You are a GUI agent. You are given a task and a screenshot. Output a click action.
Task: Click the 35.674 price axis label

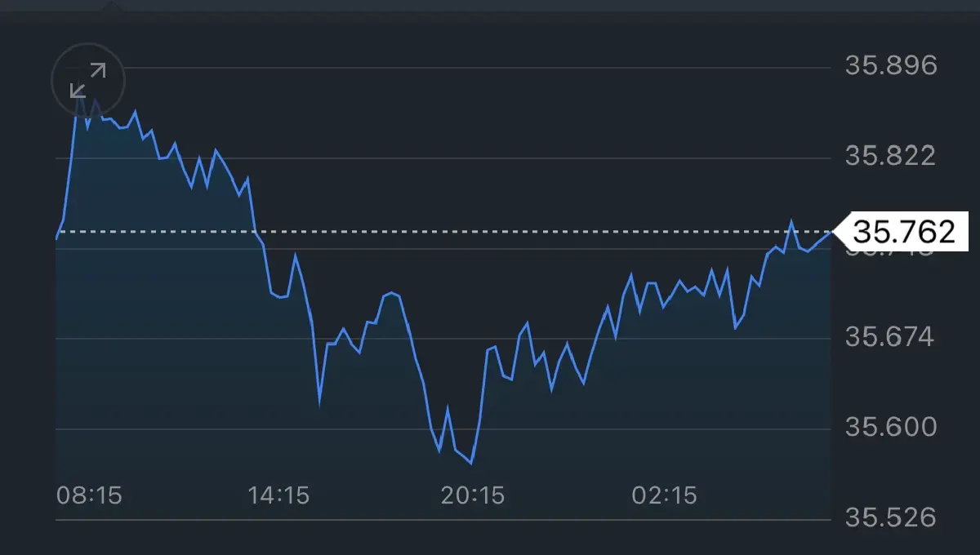pos(891,336)
